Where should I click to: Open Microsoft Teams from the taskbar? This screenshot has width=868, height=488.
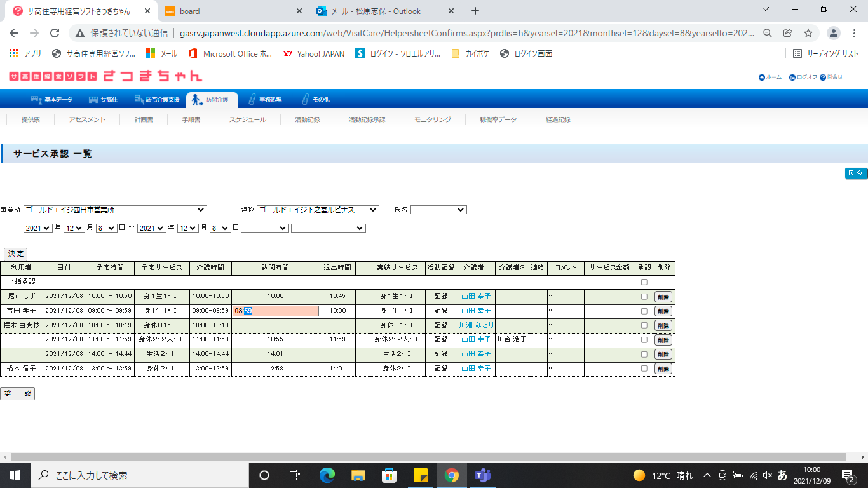(482, 475)
